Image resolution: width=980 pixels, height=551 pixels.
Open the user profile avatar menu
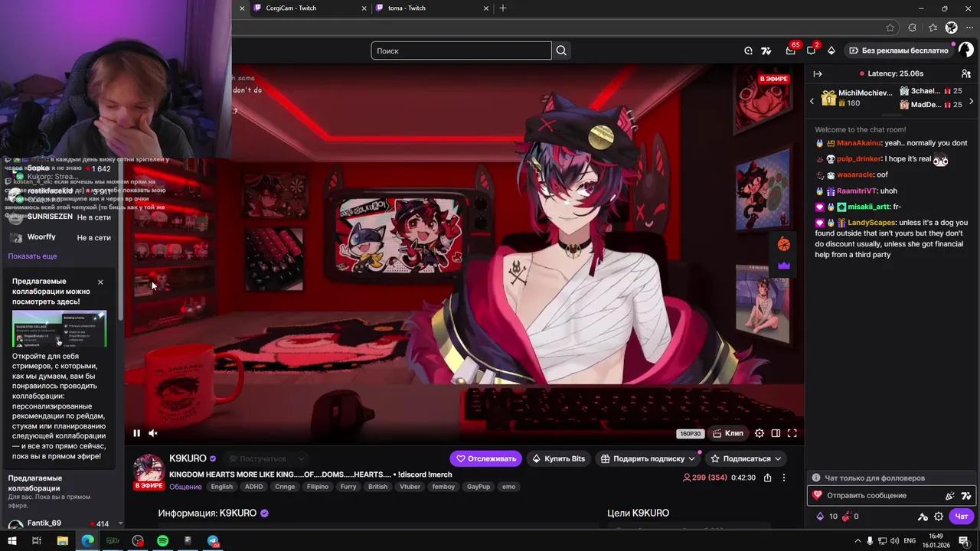click(965, 51)
